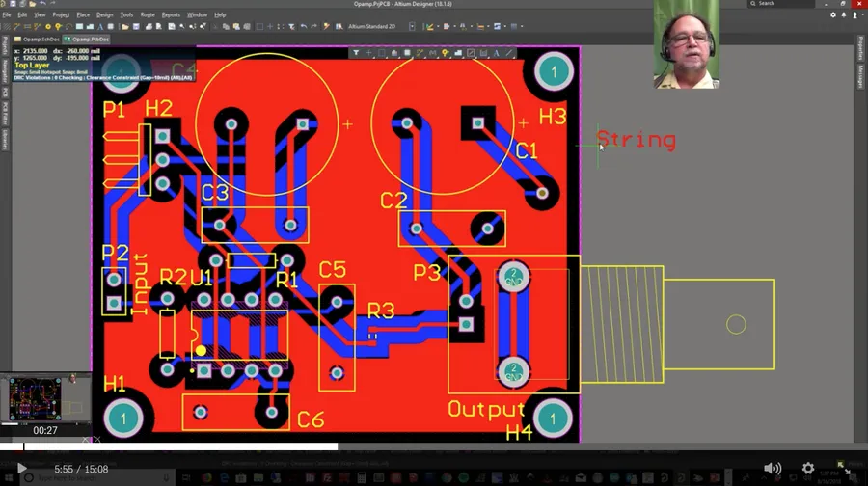This screenshot has height=486, width=868.
Task: Click the red String text object
Action: [637, 140]
